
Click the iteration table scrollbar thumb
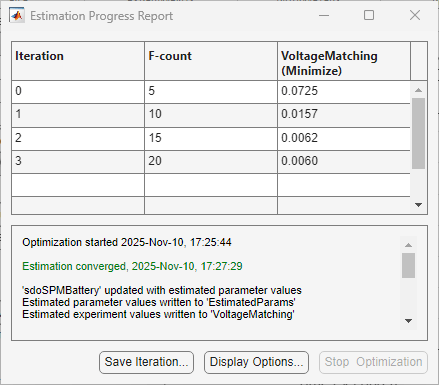[418, 133]
